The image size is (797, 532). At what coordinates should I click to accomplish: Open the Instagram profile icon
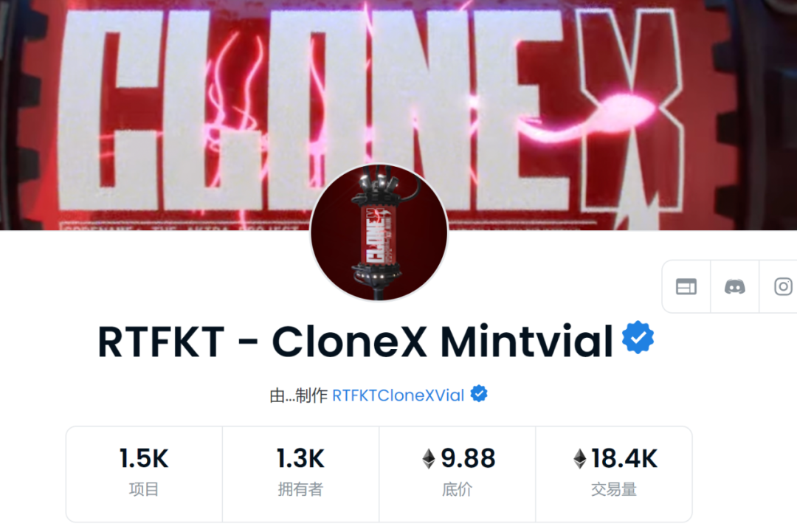tap(783, 287)
